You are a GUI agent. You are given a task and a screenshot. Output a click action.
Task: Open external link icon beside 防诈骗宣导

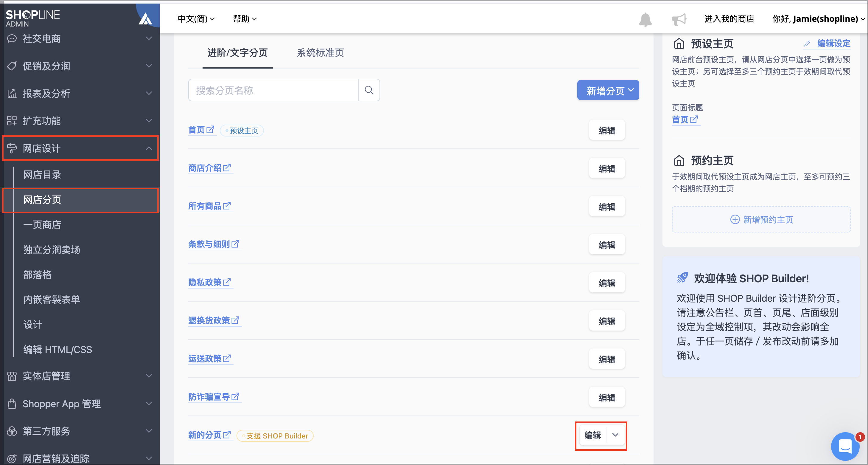coord(236,396)
